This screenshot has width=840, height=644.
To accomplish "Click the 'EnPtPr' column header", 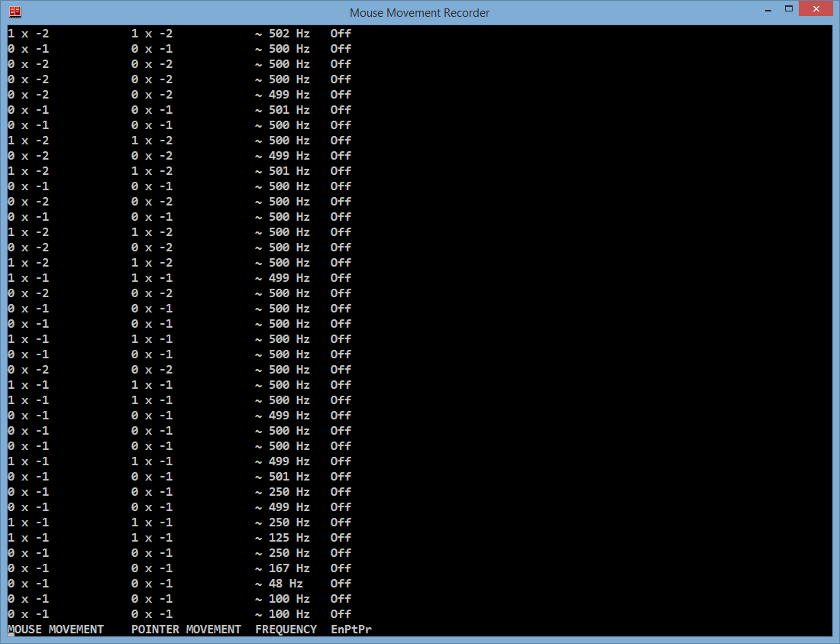I will [x=351, y=629].
